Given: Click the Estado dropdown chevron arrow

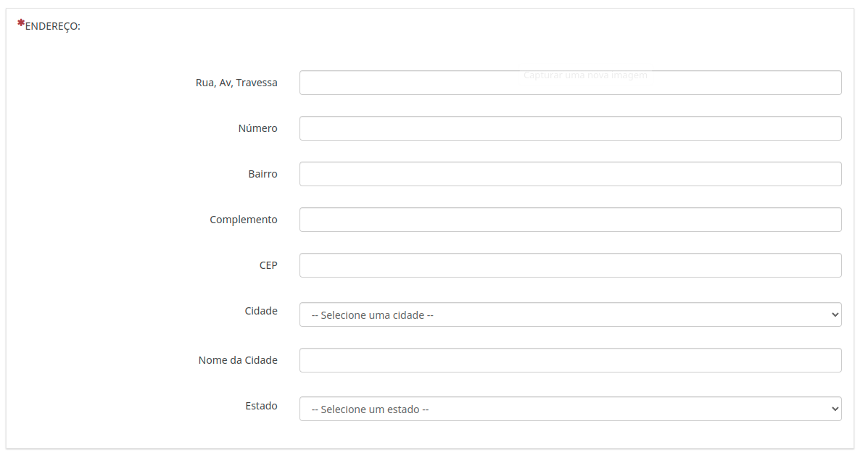Looking at the screenshot, I should 835,409.
